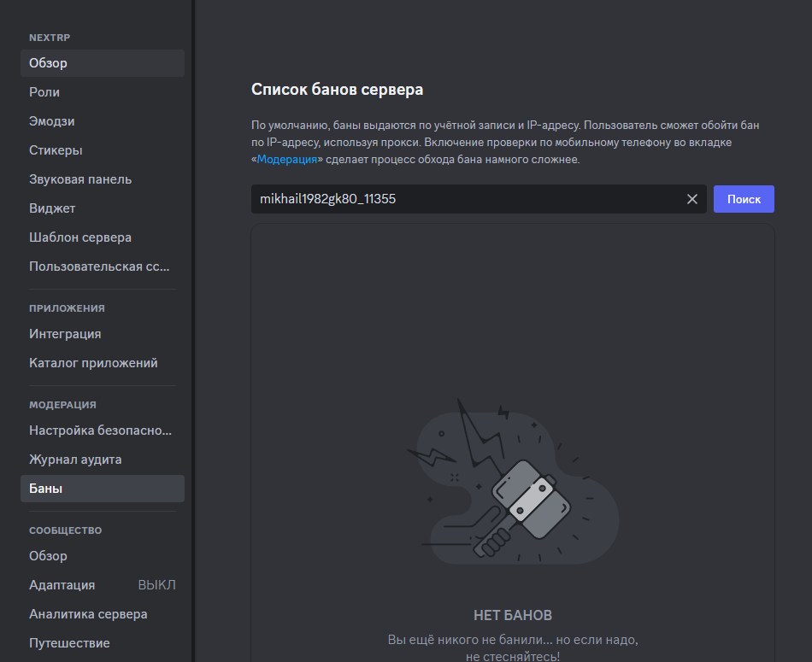This screenshot has height=662, width=812.
Task: View the Журнал аудита
Action: pos(103,459)
